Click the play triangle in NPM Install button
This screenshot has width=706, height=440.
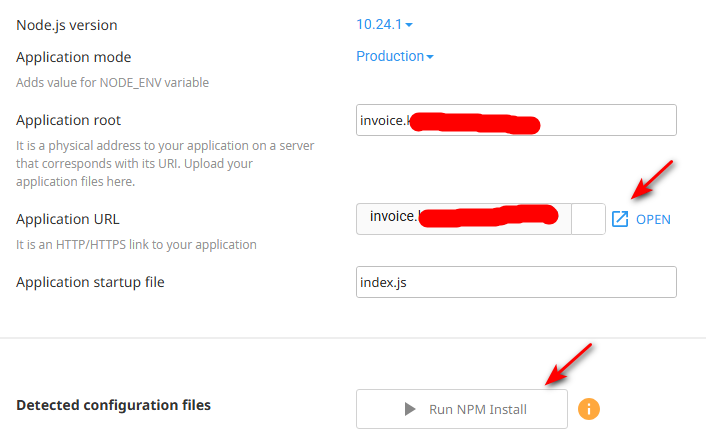click(x=409, y=409)
